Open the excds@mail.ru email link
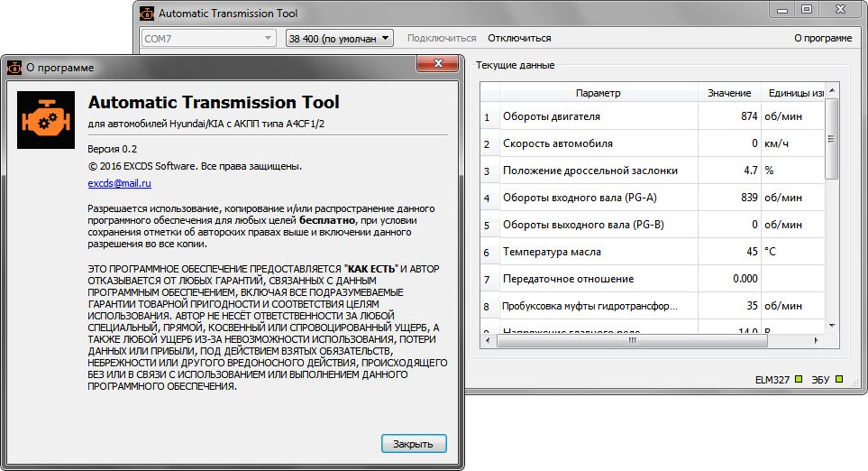This screenshot has width=868, height=471. tap(120, 183)
